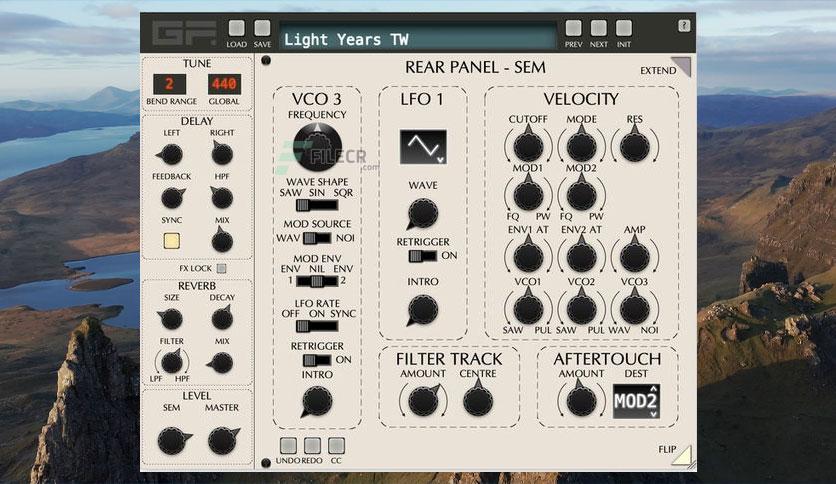Viewport: 836px width, 484px height.
Task: Click the SAVE preset button
Action: tap(262, 28)
